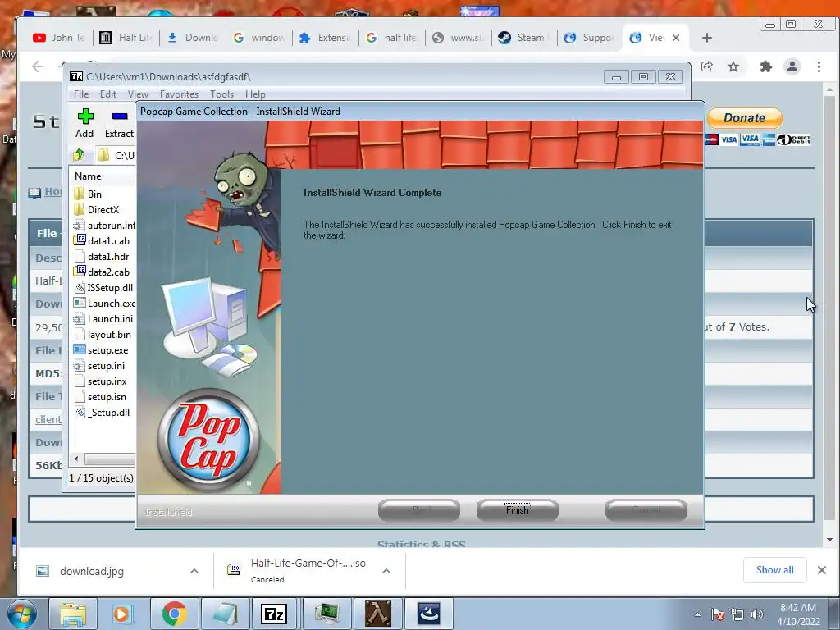Click the 7-Zip taskbar icon
The width and height of the screenshot is (840, 630).
click(x=274, y=614)
